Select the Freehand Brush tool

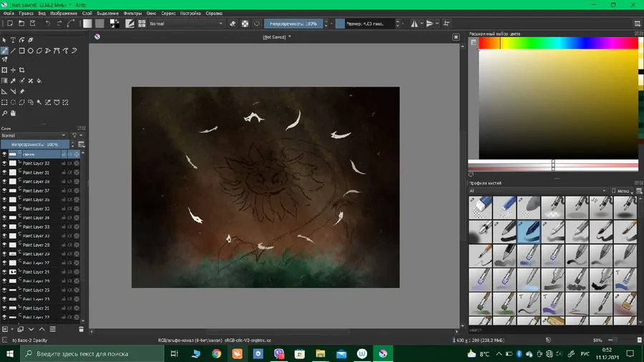(x=4, y=51)
